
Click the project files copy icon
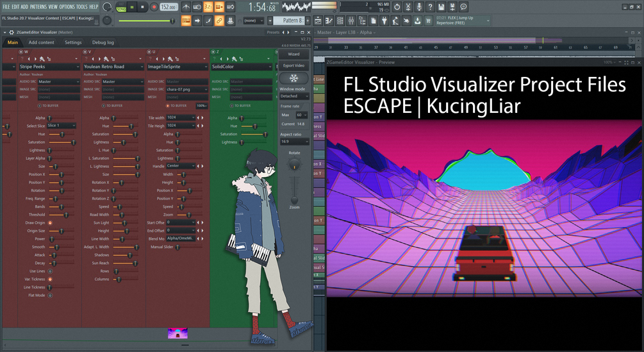click(x=374, y=21)
